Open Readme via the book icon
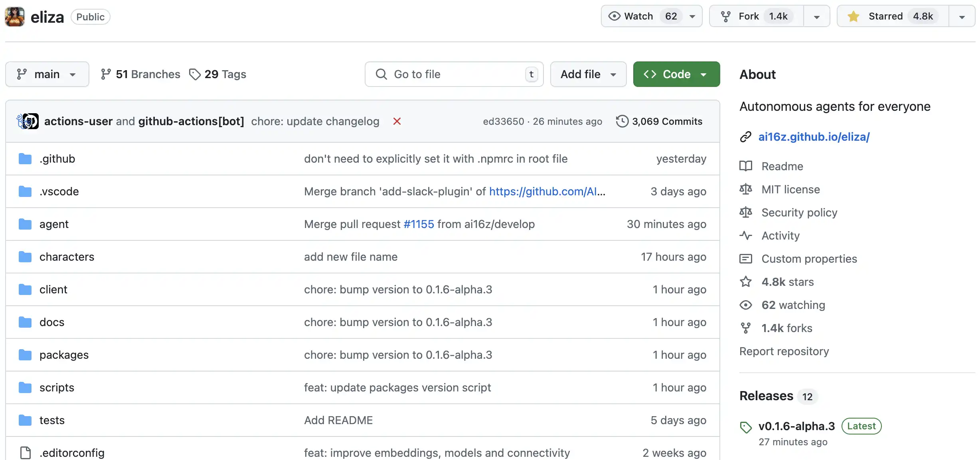 click(x=745, y=166)
